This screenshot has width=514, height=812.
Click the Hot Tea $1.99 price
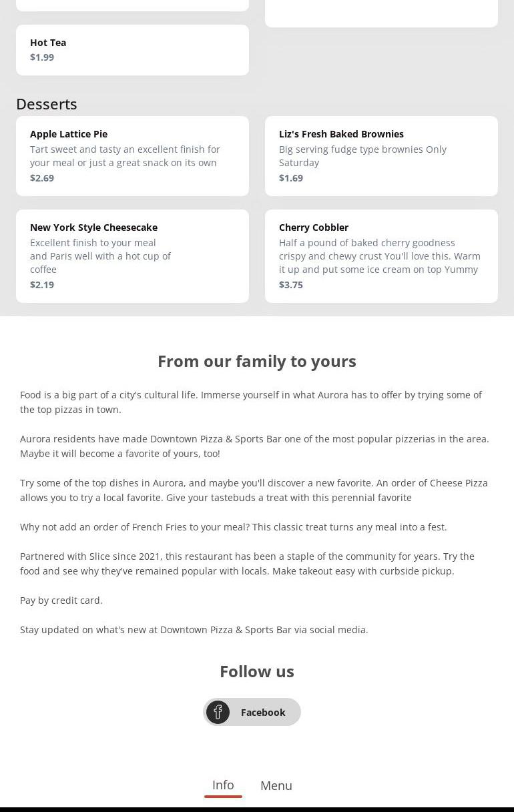pos(42,57)
